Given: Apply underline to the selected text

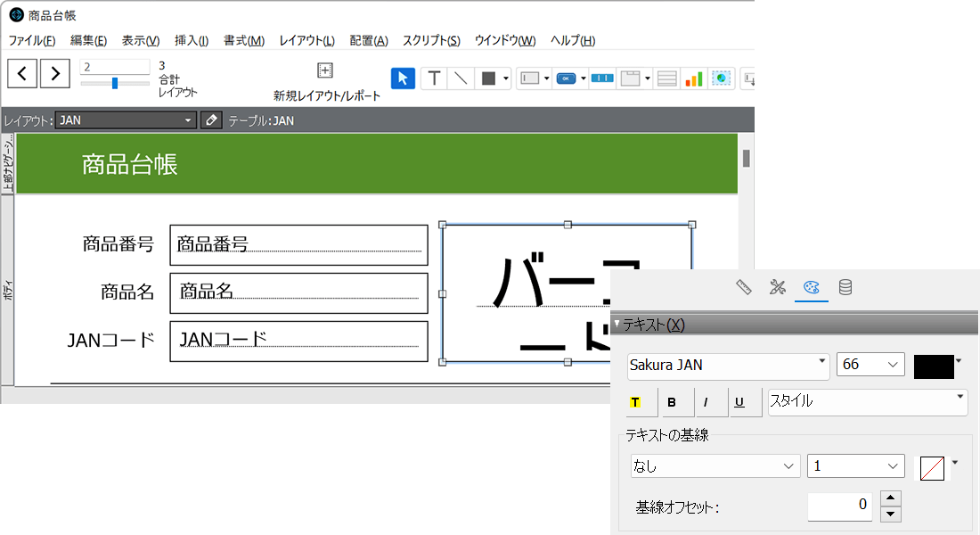Looking at the screenshot, I should coord(745,401).
